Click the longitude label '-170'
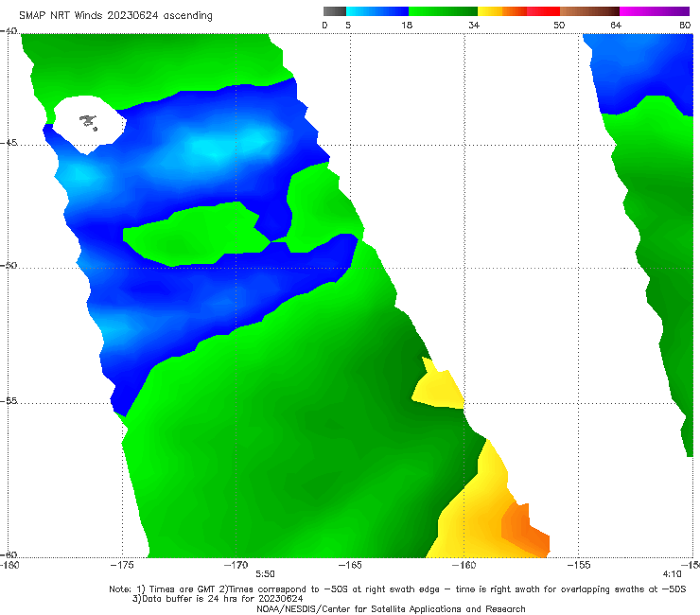This screenshot has height=615, width=700. [236, 565]
